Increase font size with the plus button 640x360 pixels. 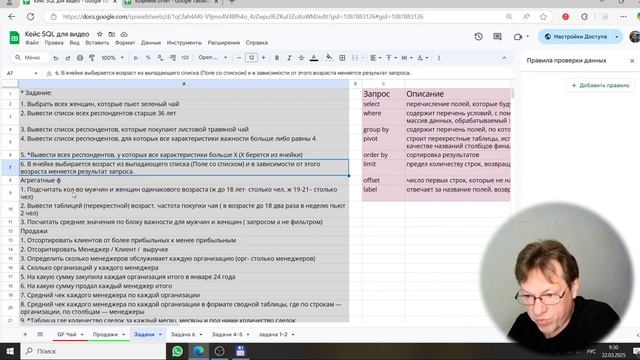tap(263, 58)
